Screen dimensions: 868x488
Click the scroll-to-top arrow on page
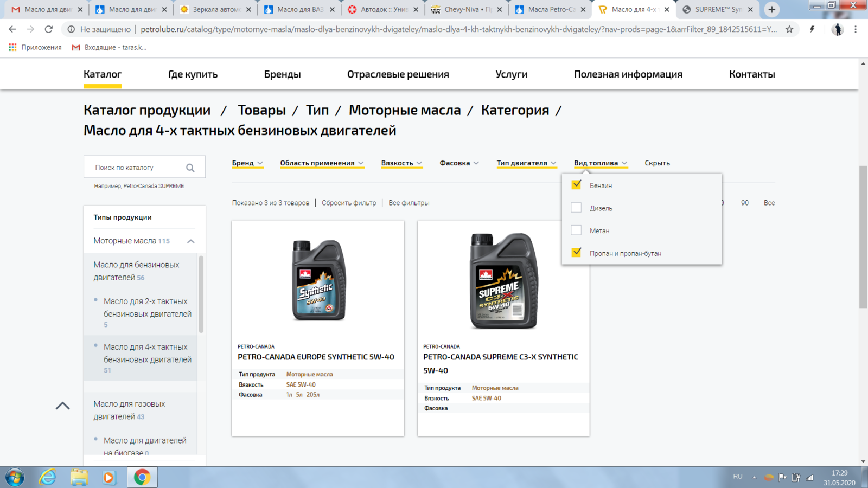click(63, 406)
